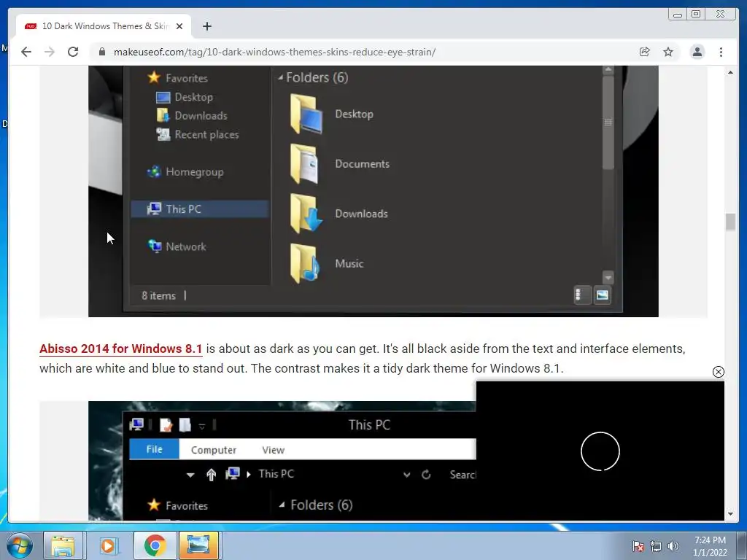
Task: Click the loading video player
Action: 600,451
